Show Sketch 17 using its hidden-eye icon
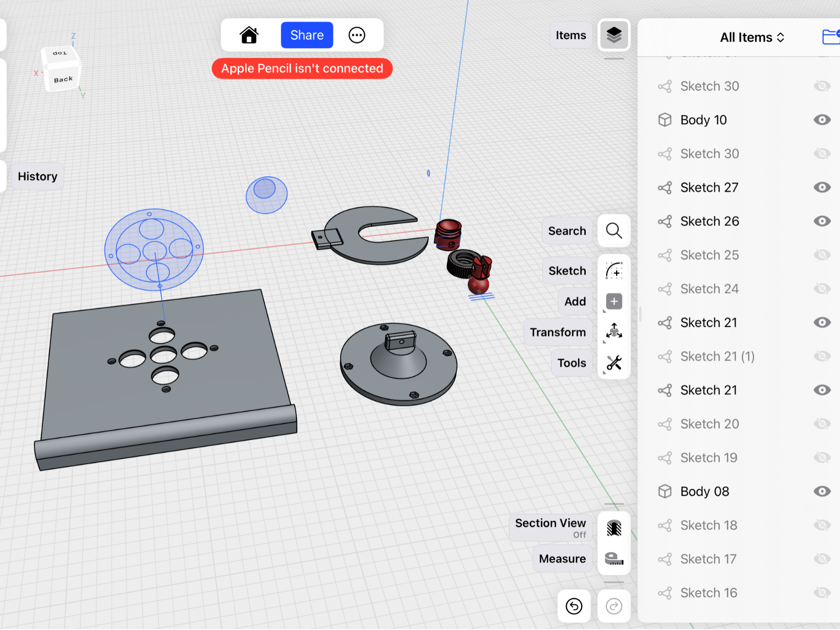Image resolution: width=840 pixels, height=630 pixels. (822, 559)
